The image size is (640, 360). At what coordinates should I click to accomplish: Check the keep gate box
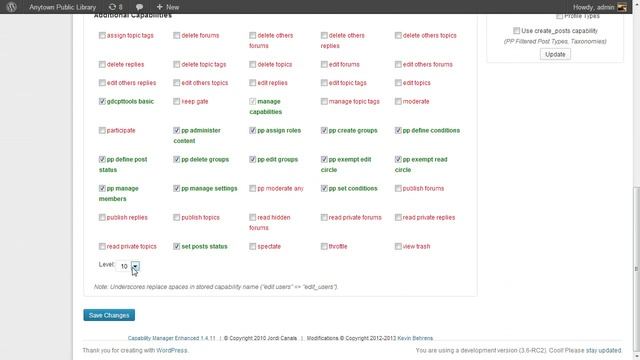pos(176,101)
